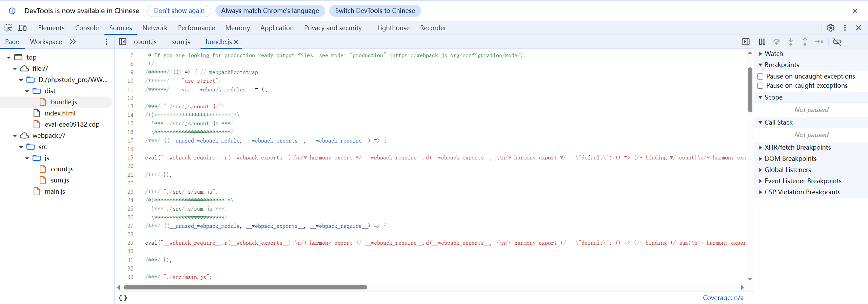Pause script execution
Viewport: 868px width, 304px height.
[762, 42]
